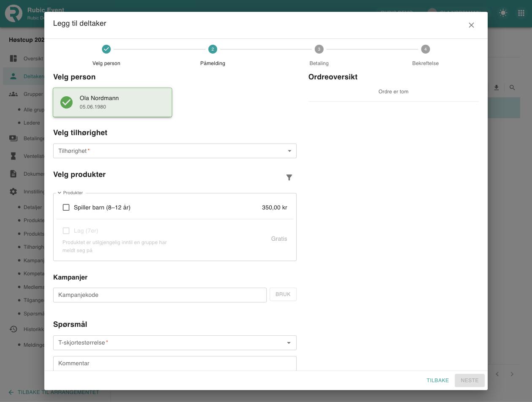Click the Grupper people icon in sidebar
Image resolution: width=532 pixels, height=402 pixels.
click(x=14, y=94)
